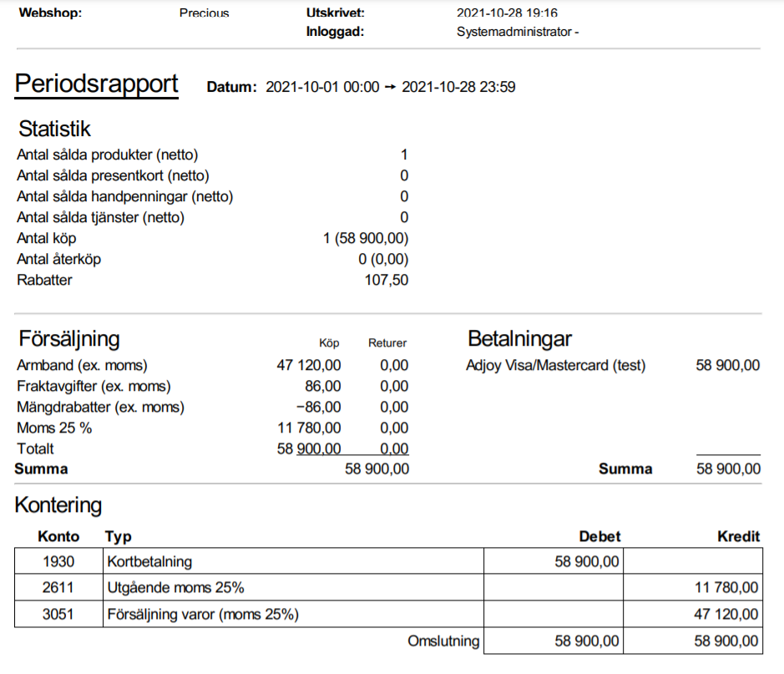Click the Antal sålda tjänster (netto) label

click(x=100, y=218)
